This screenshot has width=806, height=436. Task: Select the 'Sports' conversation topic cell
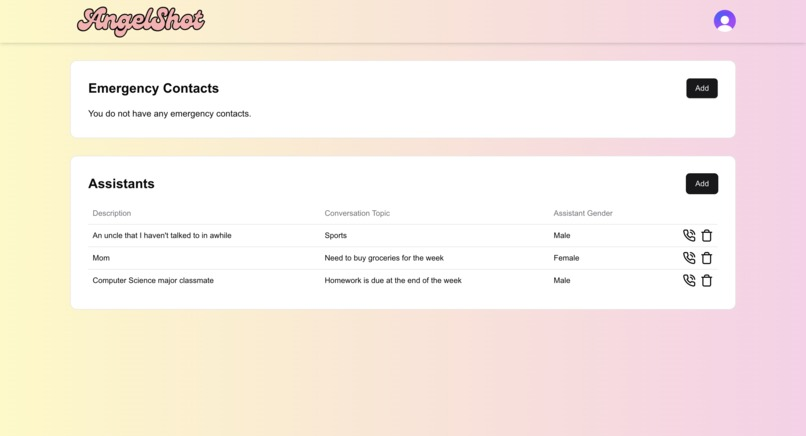pyautogui.click(x=336, y=235)
